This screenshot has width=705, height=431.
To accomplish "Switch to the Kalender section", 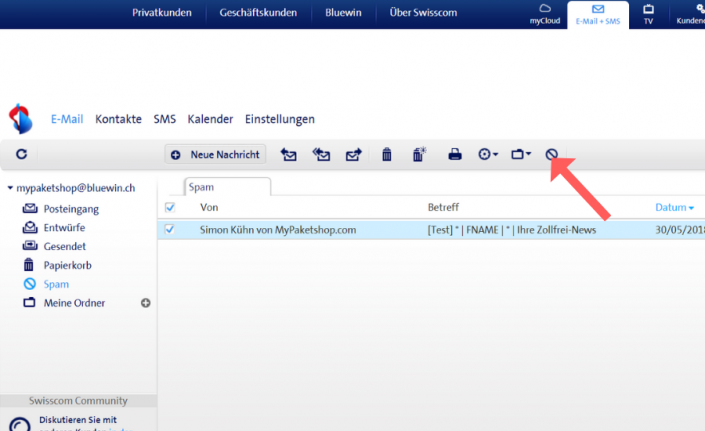I will tap(210, 119).
